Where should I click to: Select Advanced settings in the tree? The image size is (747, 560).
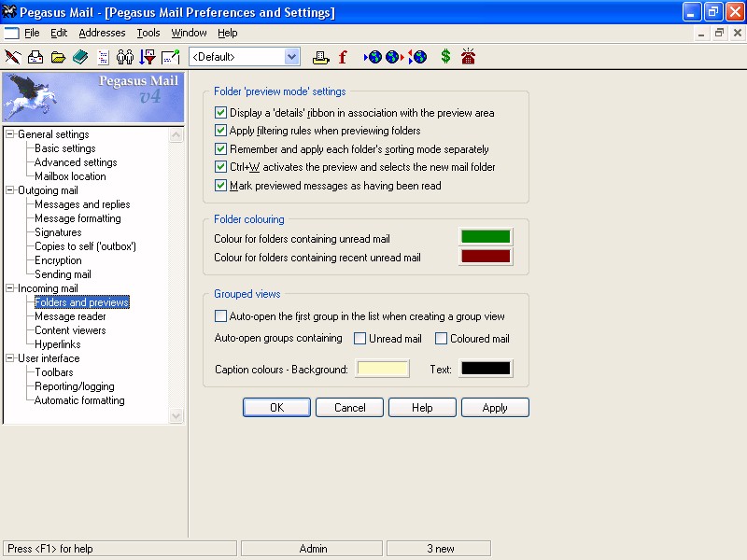76,162
